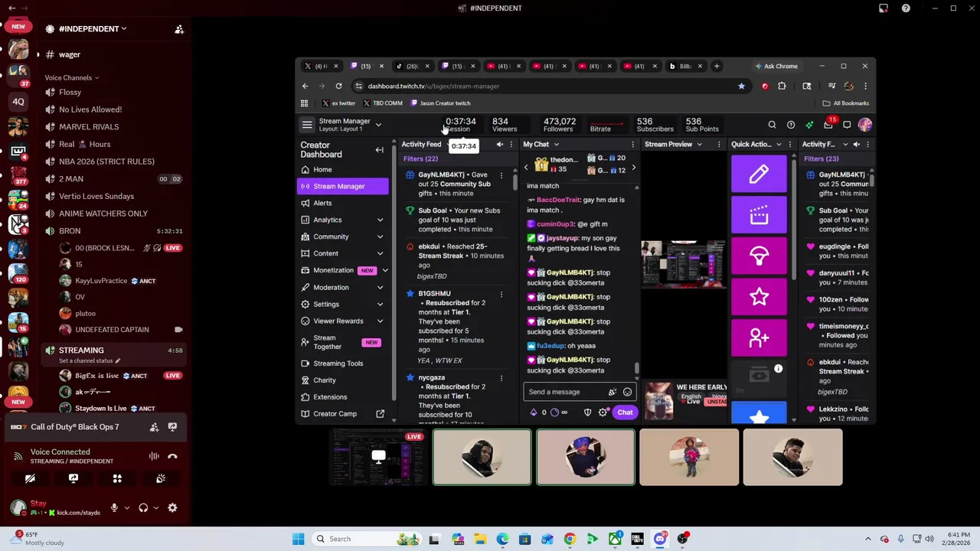Click the add-person raid quick action
Image resolution: width=980 pixels, height=551 pixels.
click(x=759, y=337)
